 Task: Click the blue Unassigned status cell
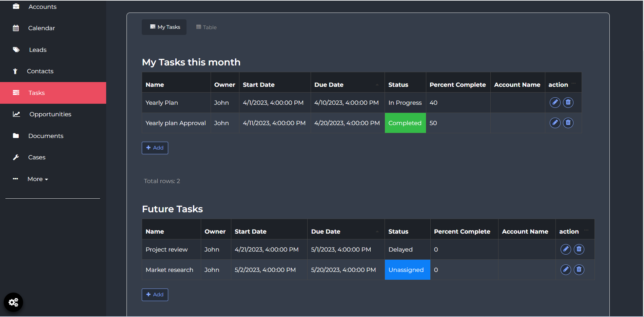pyautogui.click(x=408, y=270)
